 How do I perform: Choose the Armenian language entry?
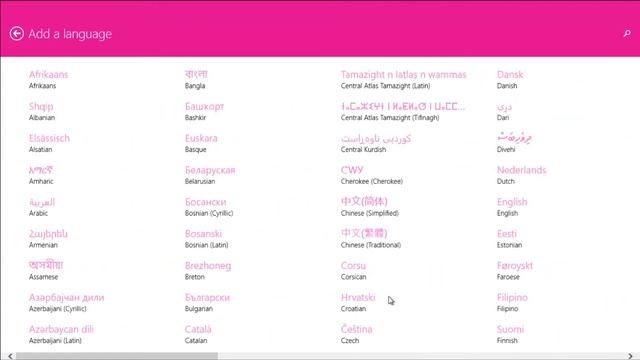(48, 239)
